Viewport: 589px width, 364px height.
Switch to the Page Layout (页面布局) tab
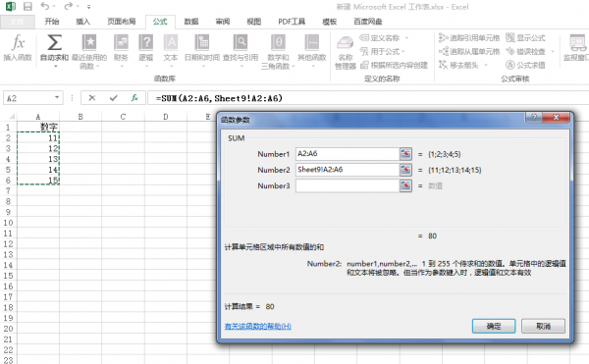coord(121,22)
